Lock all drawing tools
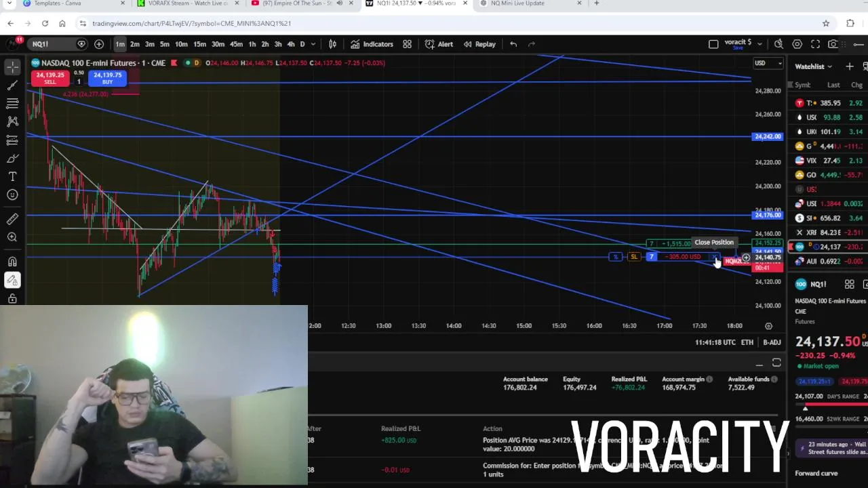The image size is (868, 488). click(x=12, y=298)
